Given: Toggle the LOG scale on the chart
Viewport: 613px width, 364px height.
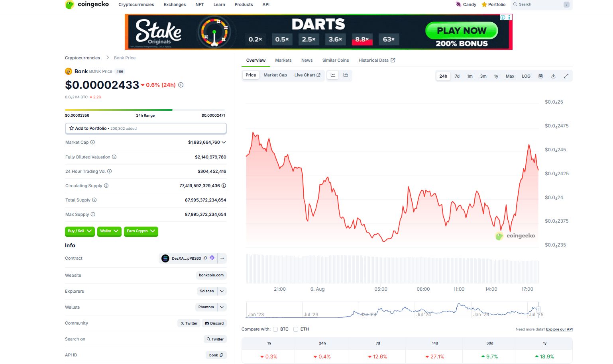Looking at the screenshot, I should click(526, 76).
